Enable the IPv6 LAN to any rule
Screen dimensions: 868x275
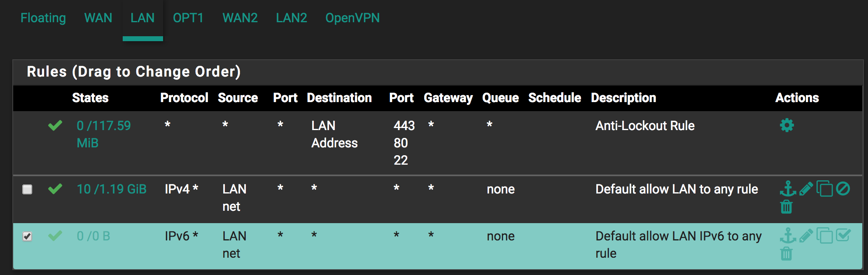843,235
